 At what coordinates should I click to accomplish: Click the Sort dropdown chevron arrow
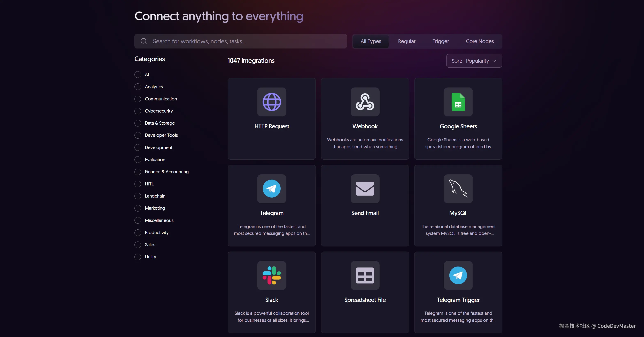[494, 61]
